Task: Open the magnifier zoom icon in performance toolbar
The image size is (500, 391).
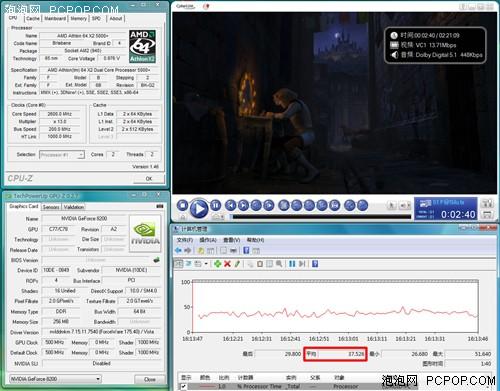Action: [x=279, y=264]
